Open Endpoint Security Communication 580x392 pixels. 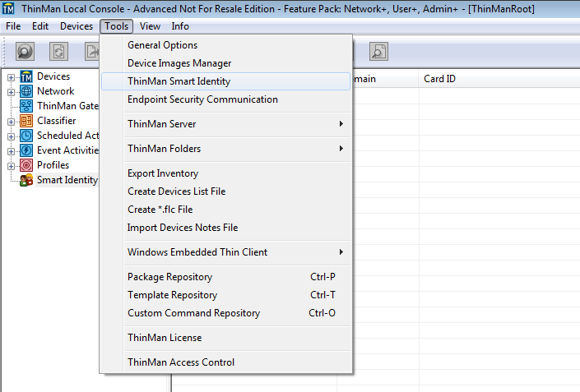coord(226,99)
